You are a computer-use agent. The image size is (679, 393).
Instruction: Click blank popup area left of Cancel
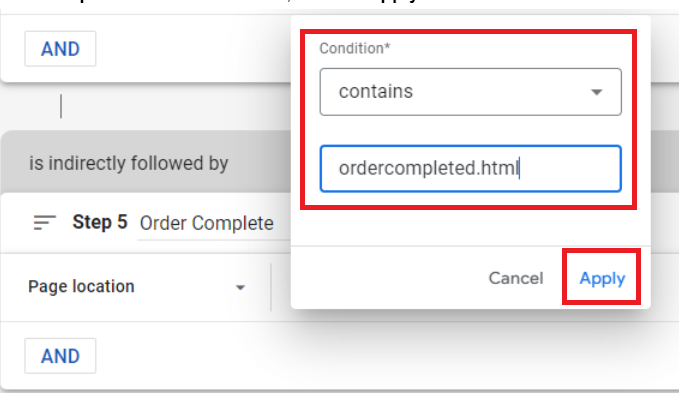[388, 278]
